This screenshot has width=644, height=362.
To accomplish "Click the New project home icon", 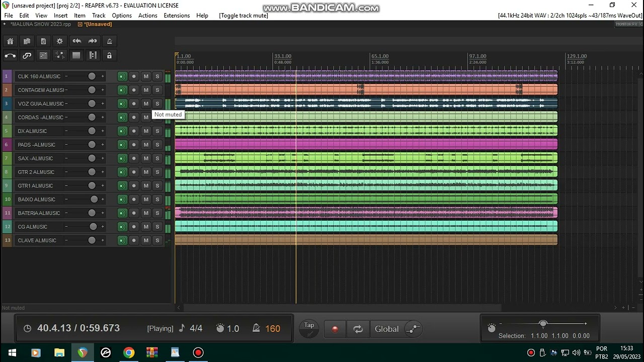I will (x=10, y=41).
